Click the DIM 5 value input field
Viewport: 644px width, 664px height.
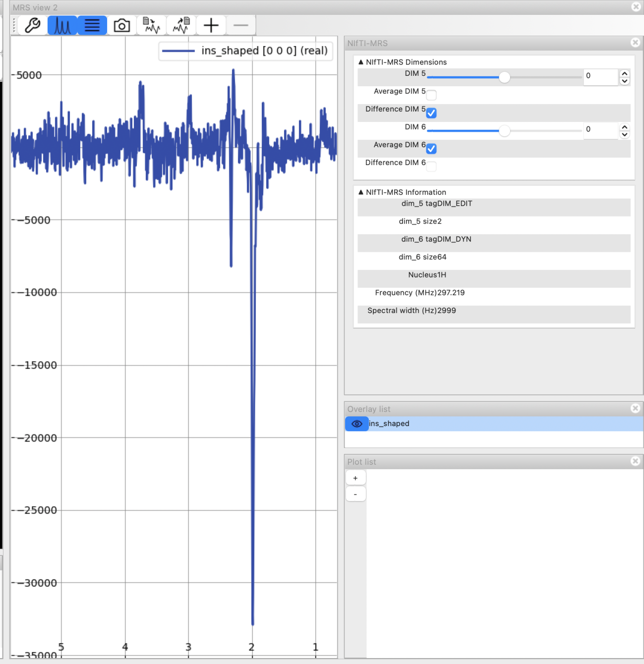coord(600,76)
